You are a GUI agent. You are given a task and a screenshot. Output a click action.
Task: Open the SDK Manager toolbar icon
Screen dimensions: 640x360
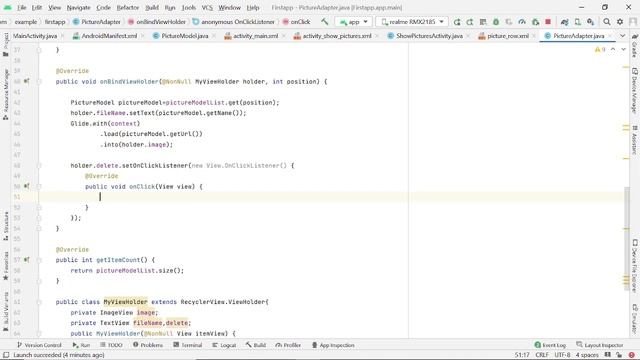click(x=591, y=22)
